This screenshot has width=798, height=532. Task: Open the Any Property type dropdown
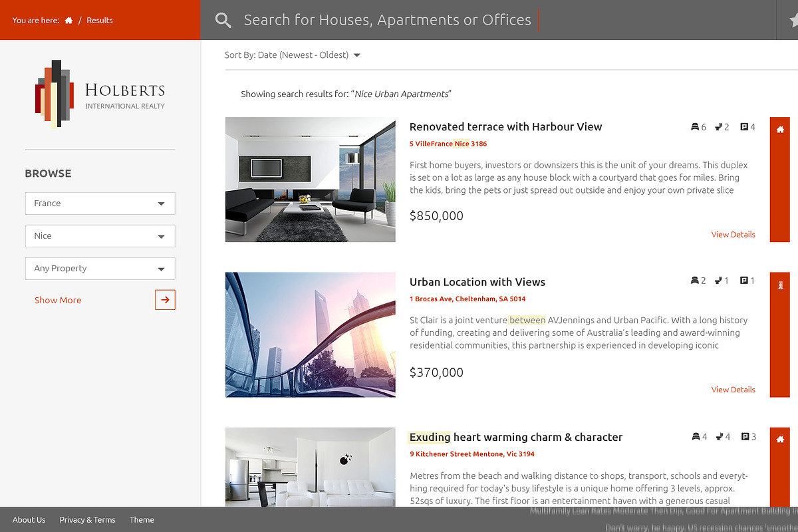click(x=100, y=269)
